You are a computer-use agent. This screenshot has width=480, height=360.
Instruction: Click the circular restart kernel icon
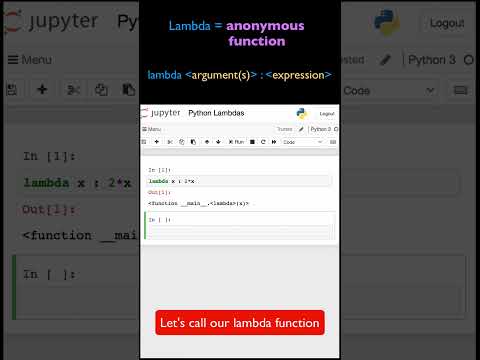263,142
